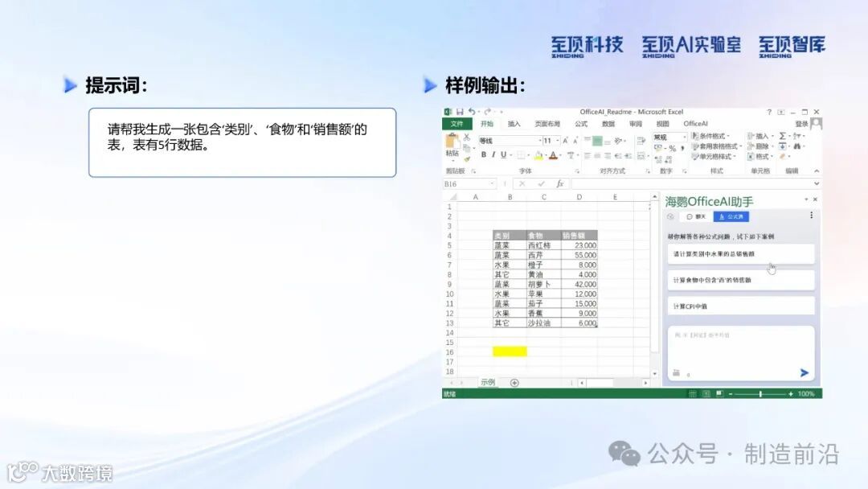Click the zoom slider in status bar

[760, 394]
